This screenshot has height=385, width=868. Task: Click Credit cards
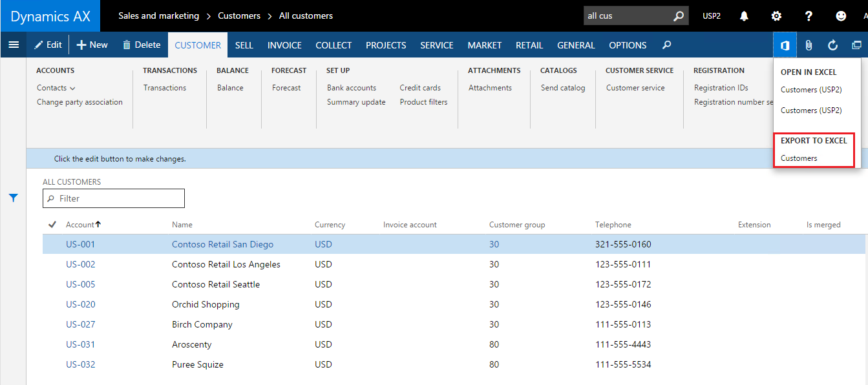(420, 88)
